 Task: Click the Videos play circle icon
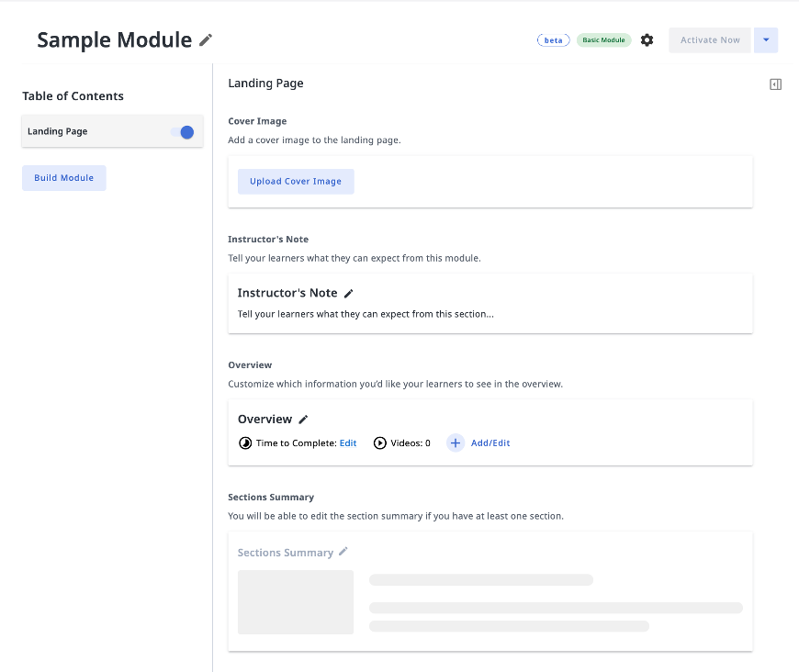pos(379,443)
